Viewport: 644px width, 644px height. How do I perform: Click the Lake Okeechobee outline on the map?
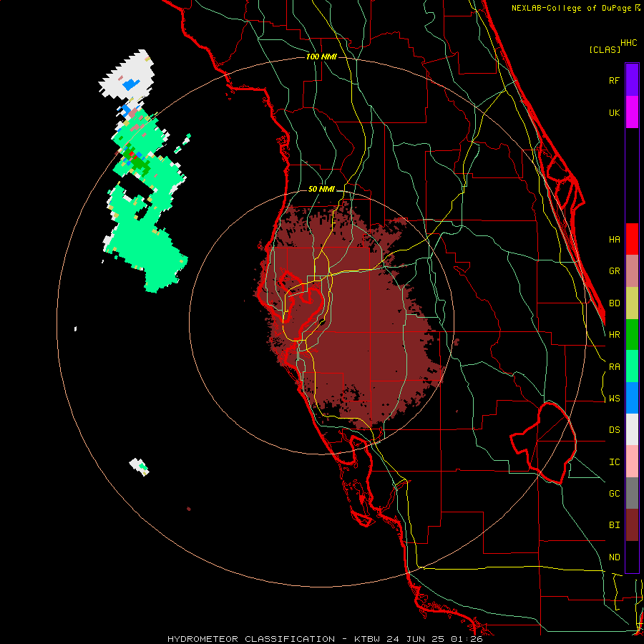(543, 443)
